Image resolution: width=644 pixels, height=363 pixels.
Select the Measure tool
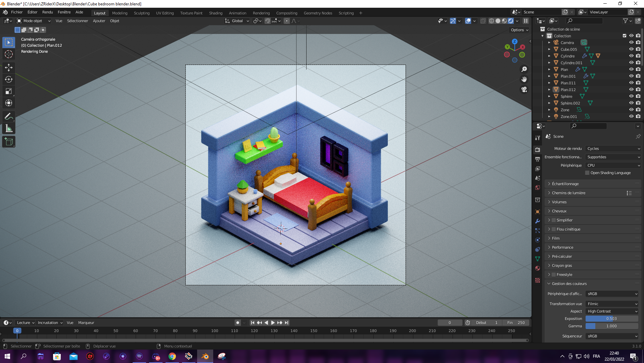[x=9, y=128]
